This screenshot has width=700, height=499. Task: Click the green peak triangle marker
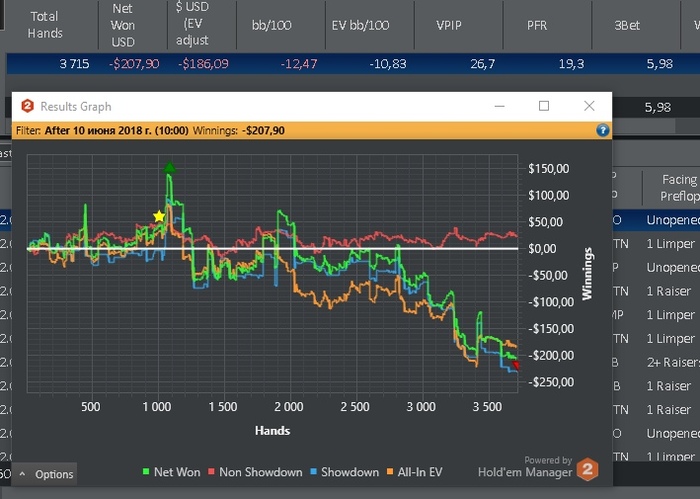pos(169,168)
